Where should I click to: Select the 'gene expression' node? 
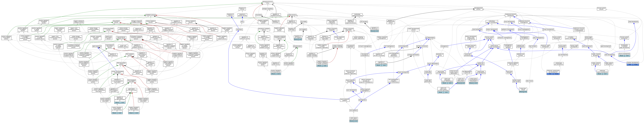pyautogui.click(x=97, y=46)
